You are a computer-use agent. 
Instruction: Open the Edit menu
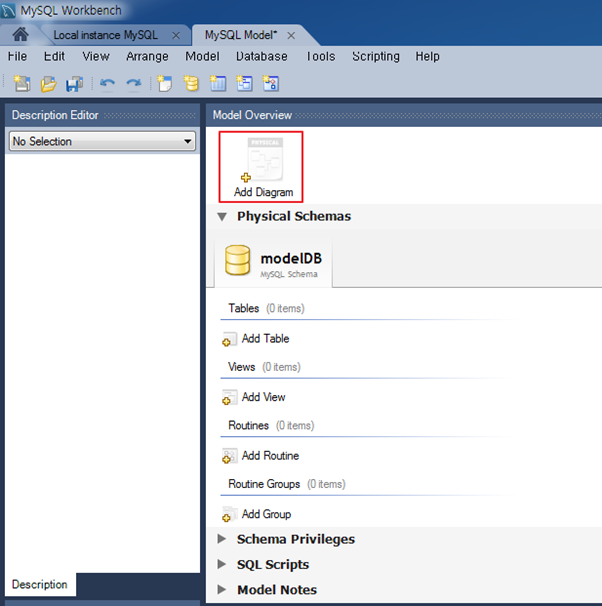(x=54, y=56)
